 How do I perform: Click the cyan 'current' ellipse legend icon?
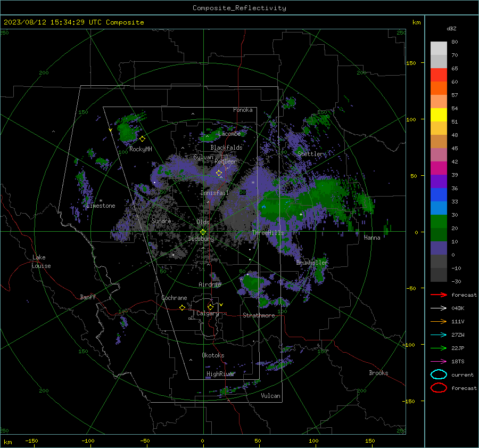(x=439, y=374)
